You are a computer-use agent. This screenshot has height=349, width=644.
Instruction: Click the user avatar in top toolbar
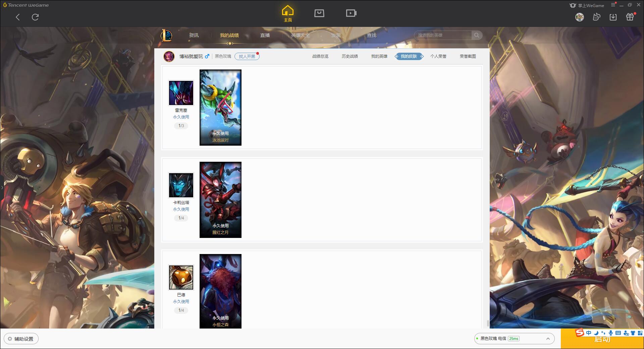tap(580, 17)
